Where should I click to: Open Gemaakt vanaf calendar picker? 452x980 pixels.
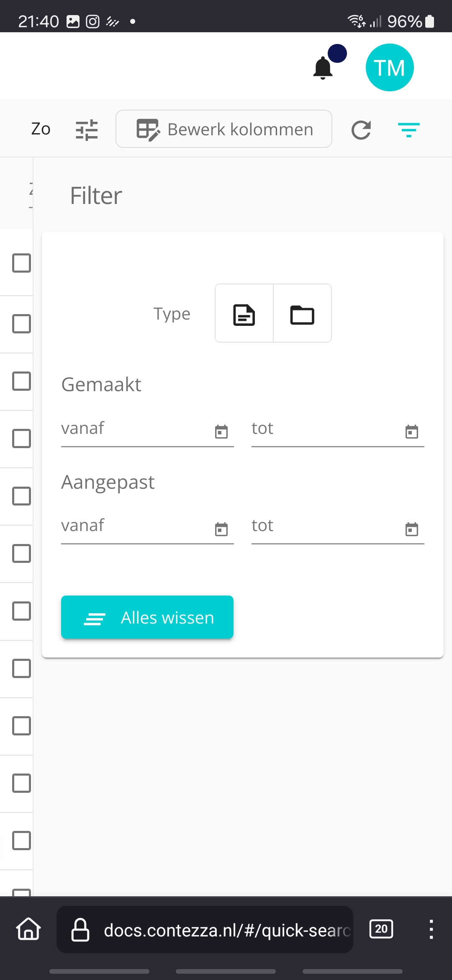(x=221, y=431)
